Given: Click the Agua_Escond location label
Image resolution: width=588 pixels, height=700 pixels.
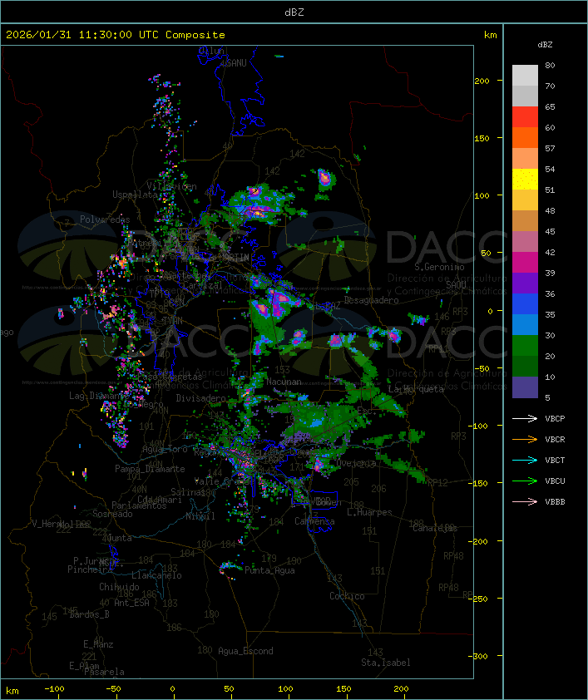Looking at the screenshot, I should tap(245, 651).
